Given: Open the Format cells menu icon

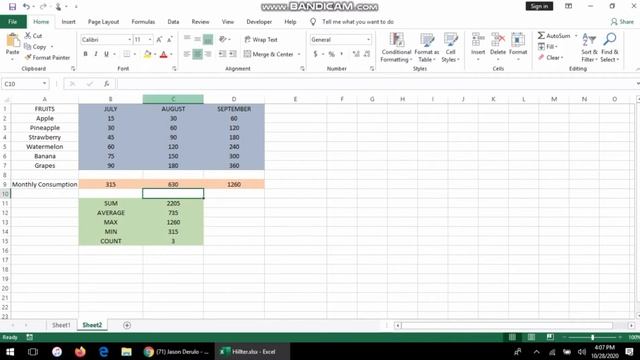Looking at the screenshot, I should pyautogui.click(x=518, y=40).
